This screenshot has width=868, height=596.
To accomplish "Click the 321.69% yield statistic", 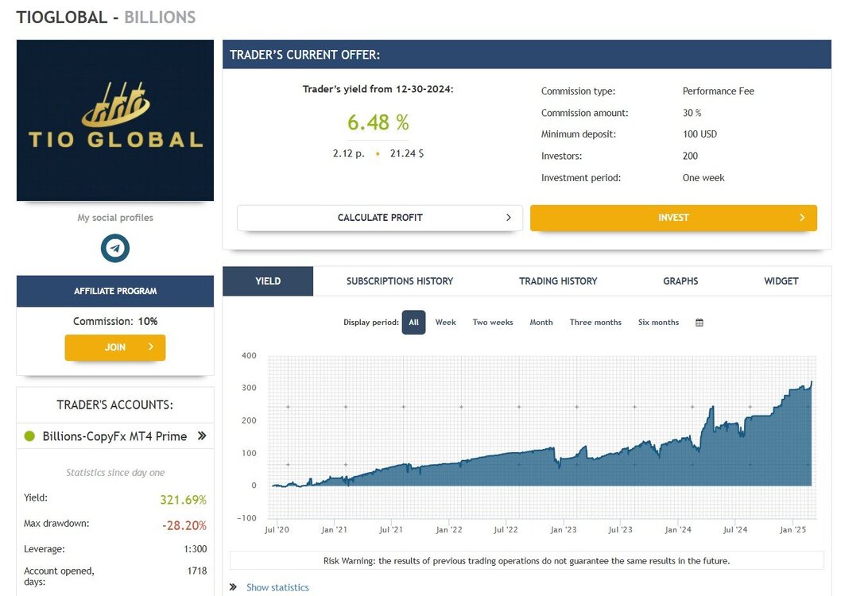I will click(x=184, y=500).
